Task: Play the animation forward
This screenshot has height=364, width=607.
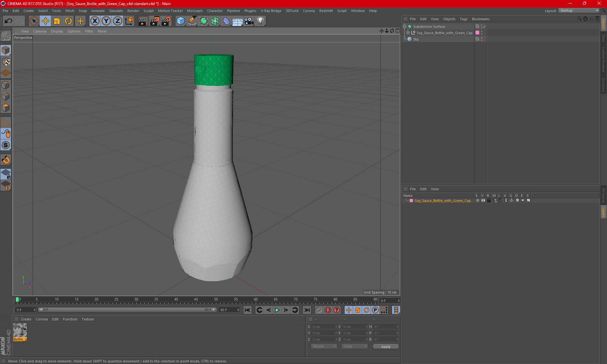Action: [277, 310]
